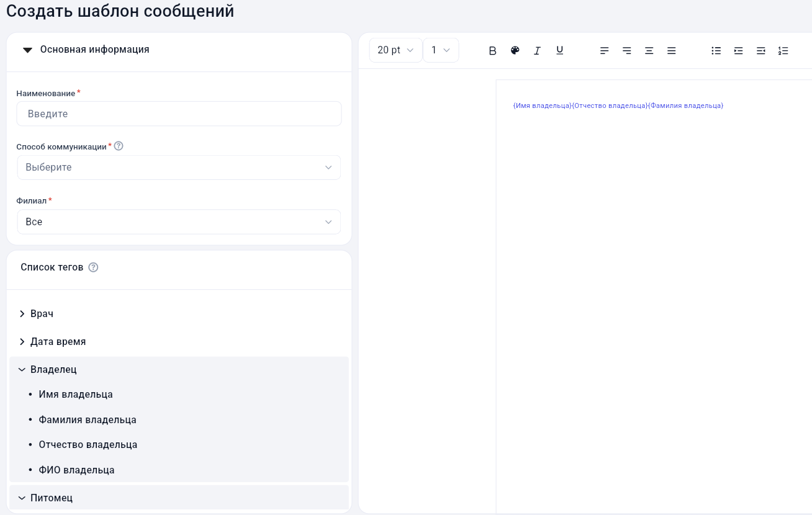Screen dimensions: 812x515
Task: Align text to the right
Action: pyautogui.click(x=627, y=51)
